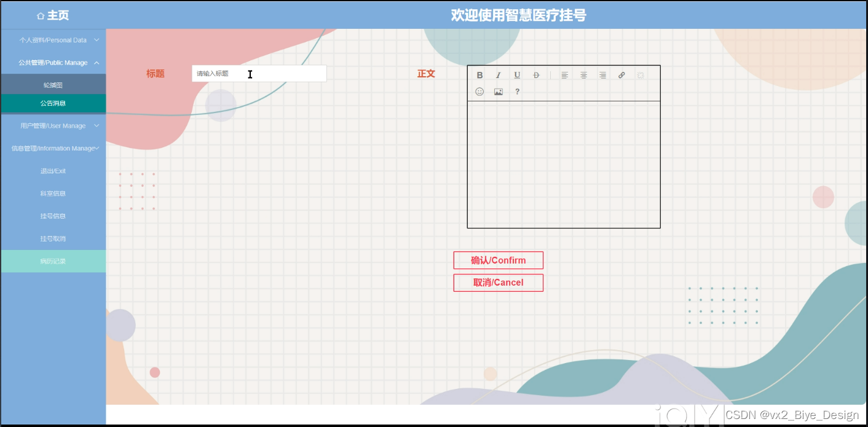Expand the 个人资料/Personal Data chevron
This screenshot has height=427, width=868.
pyautogui.click(x=97, y=40)
